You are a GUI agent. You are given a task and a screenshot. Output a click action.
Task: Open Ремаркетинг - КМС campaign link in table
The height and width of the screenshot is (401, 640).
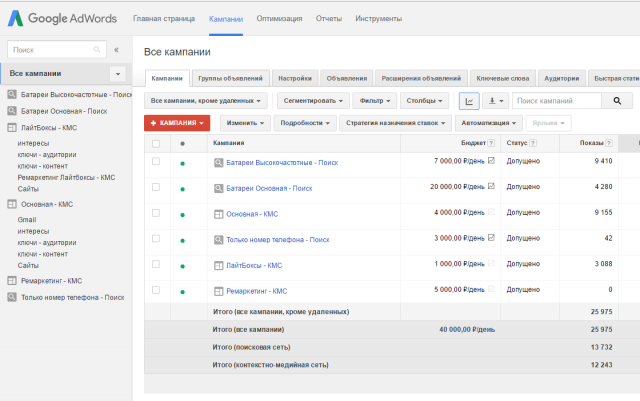(257, 291)
